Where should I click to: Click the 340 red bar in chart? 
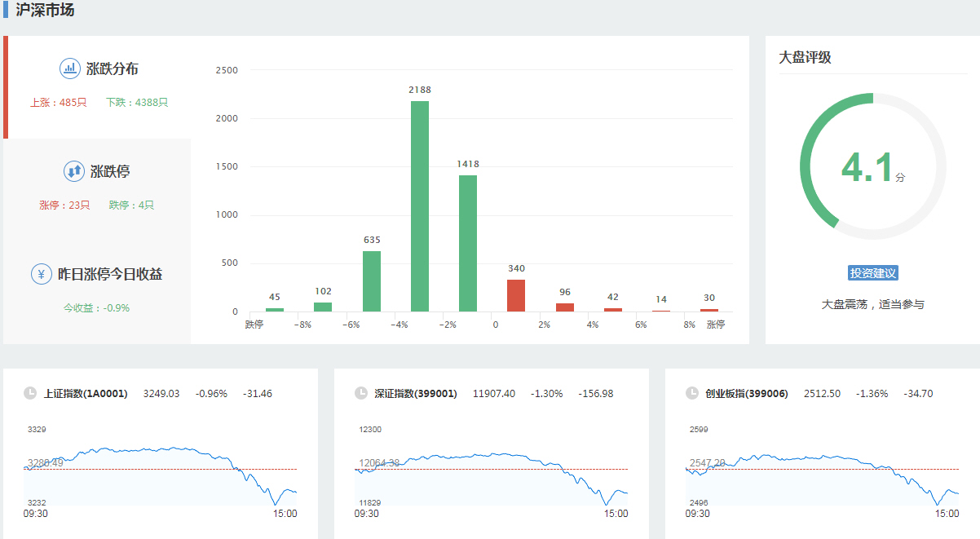(516, 295)
